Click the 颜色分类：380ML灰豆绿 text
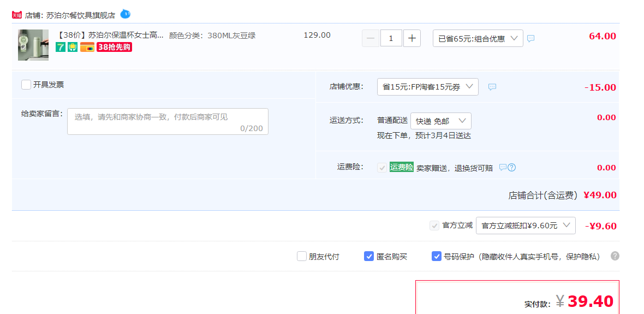This screenshot has width=644, height=314. [x=212, y=35]
